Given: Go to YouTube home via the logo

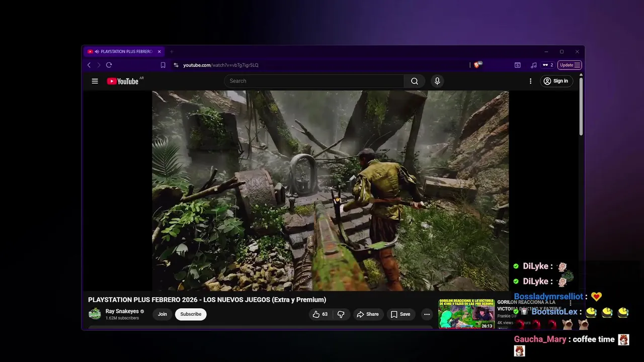Looking at the screenshot, I should click(123, 81).
